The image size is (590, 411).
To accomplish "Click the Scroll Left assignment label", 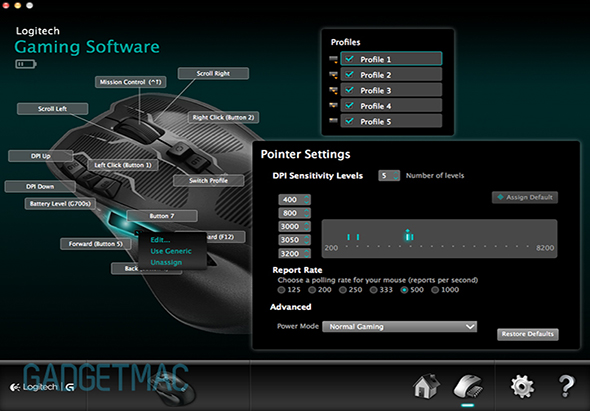I will tap(53, 109).
